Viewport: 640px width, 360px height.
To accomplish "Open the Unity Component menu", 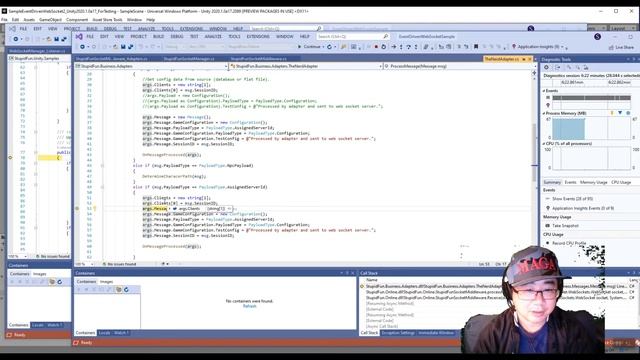I will coord(77,20).
